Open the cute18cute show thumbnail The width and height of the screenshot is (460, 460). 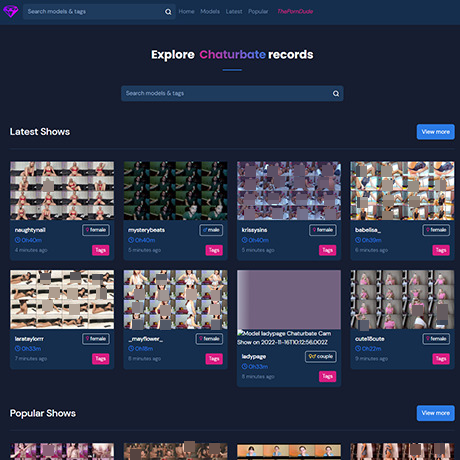(402, 300)
